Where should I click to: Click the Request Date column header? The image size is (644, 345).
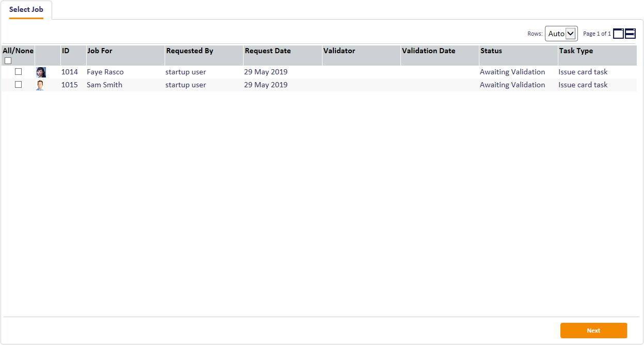tap(267, 51)
